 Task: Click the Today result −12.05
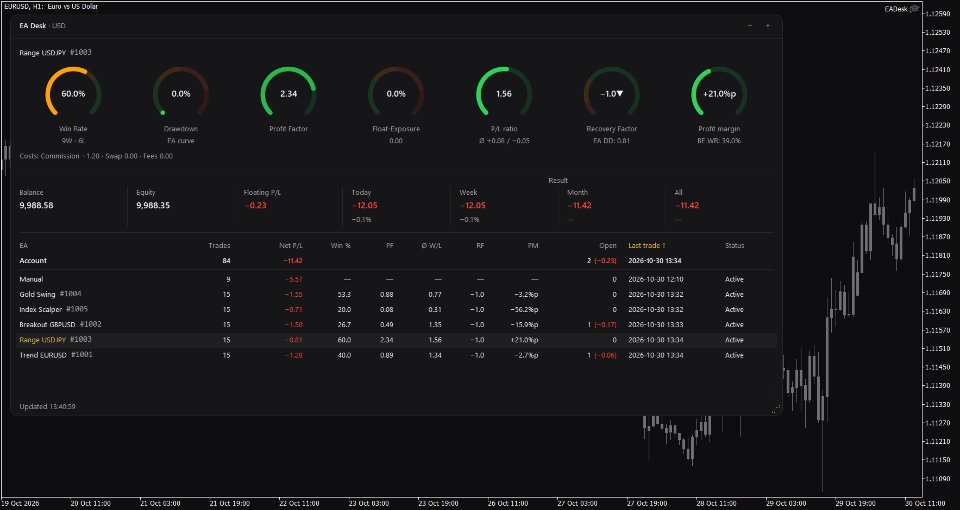[x=364, y=205]
